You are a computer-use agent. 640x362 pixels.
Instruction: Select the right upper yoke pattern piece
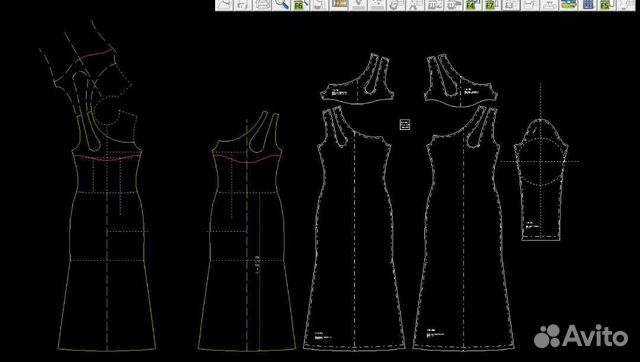coord(460,80)
